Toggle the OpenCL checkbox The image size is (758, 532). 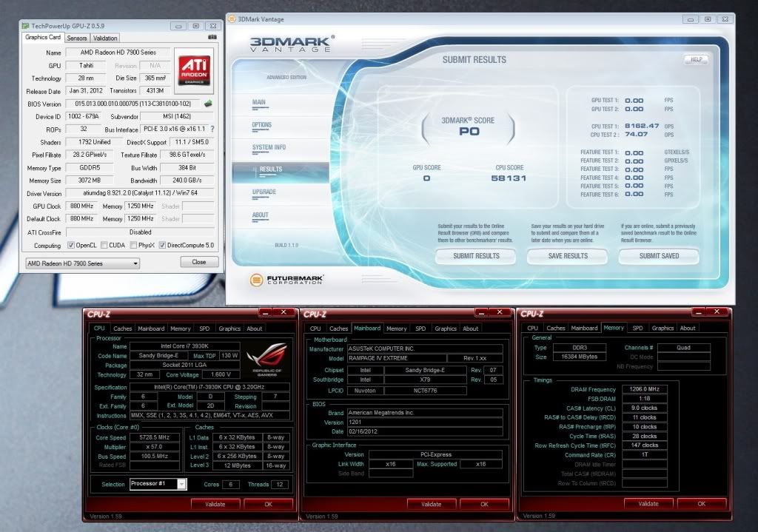pyautogui.click(x=71, y=245)
